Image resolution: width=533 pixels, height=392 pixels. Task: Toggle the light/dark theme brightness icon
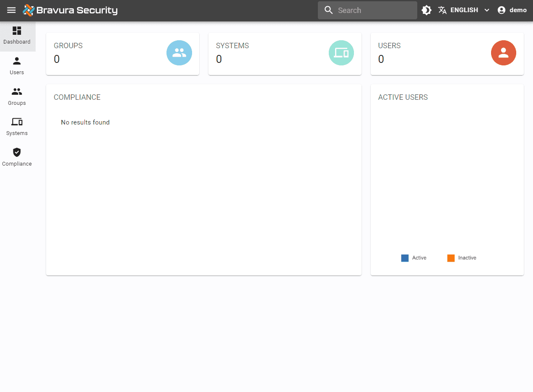(426, 10)
